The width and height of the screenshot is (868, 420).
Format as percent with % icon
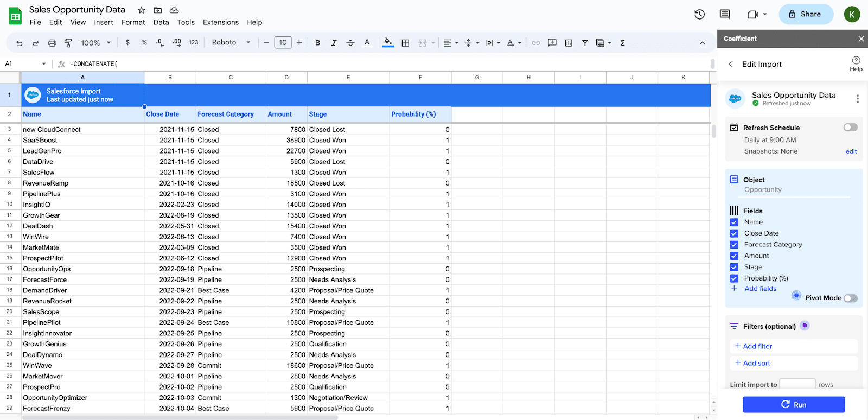144,42
